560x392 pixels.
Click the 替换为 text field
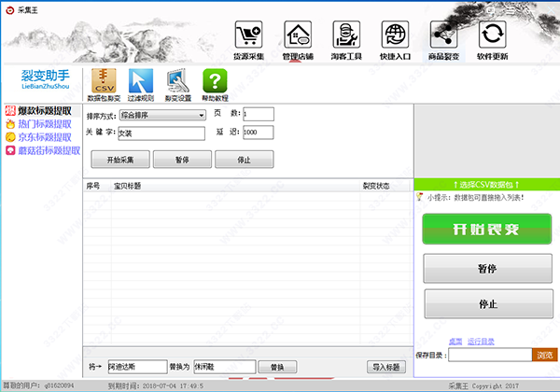[225, 367]
